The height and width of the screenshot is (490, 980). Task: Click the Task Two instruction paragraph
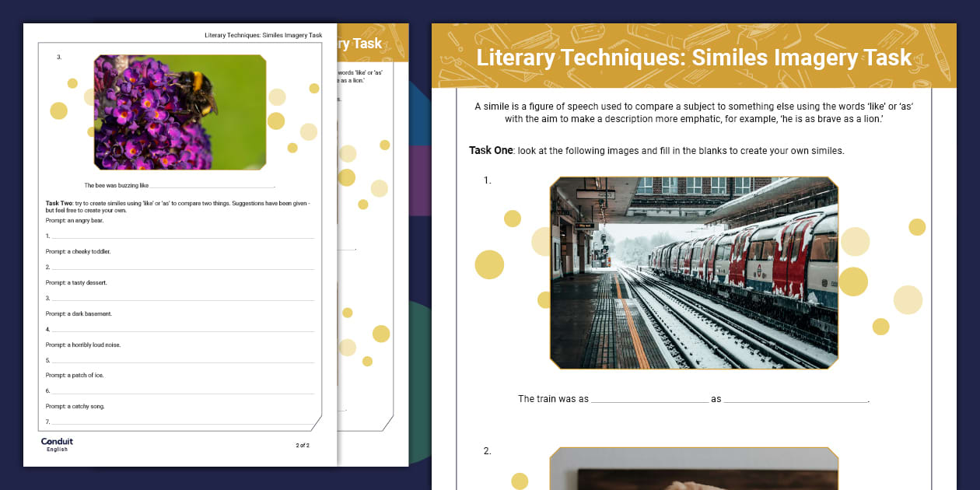(180, 205)
